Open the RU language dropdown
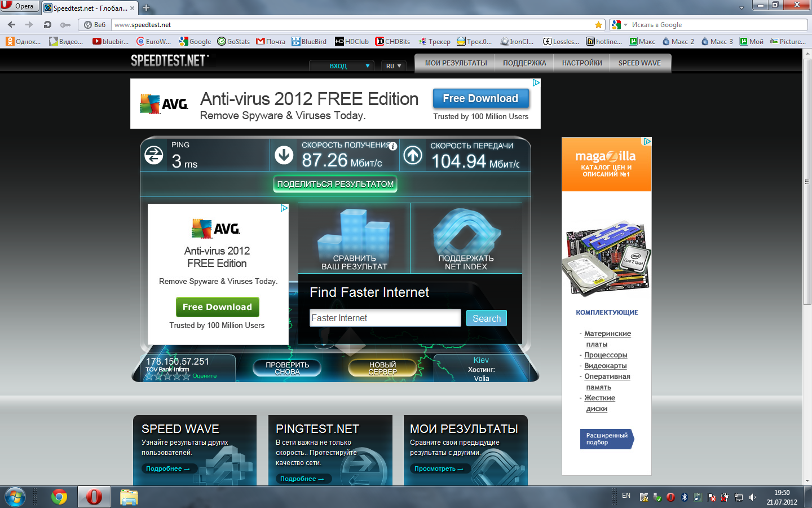Screen dimensions: 812x508 (394, 66)
